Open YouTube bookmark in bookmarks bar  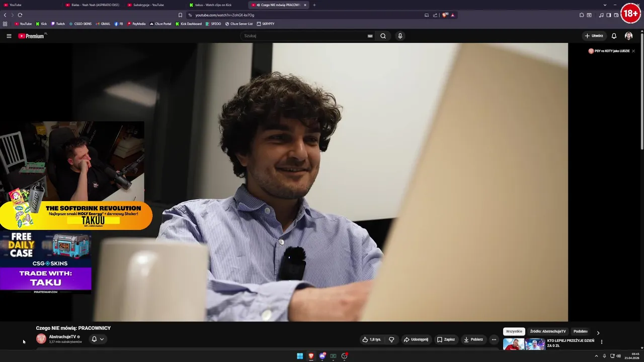click(23, 24)
